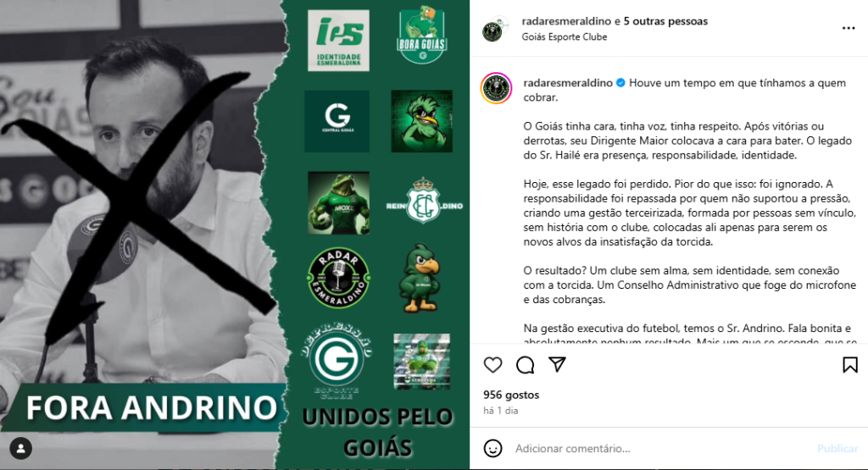This screenshot has width=868, height=470.
Task: Click the Publicar button
Action: coord(837,449)
